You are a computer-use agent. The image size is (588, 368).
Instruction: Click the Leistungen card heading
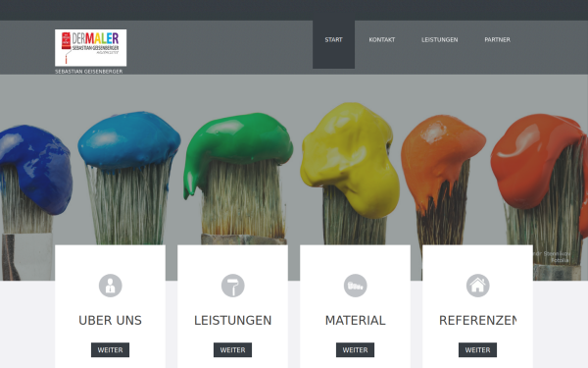pyautogui.click(x=233, y=320)
